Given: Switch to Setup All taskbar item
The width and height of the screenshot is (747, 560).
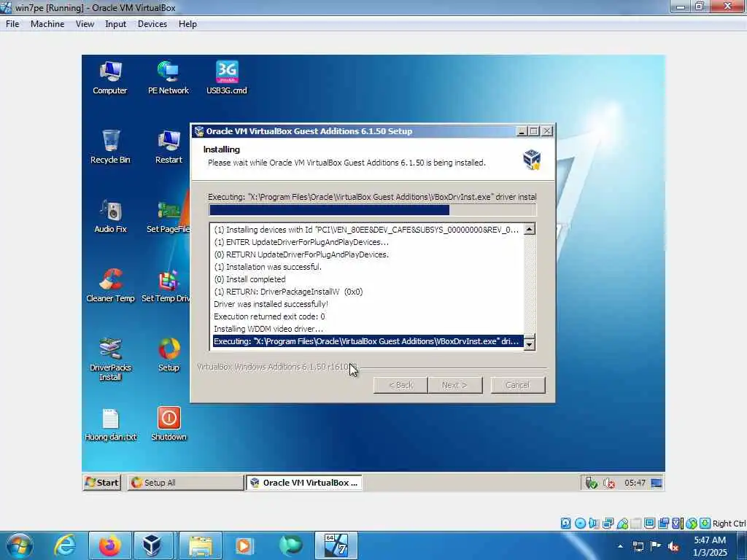Looking at the screenshot, I should click(186, 483).
